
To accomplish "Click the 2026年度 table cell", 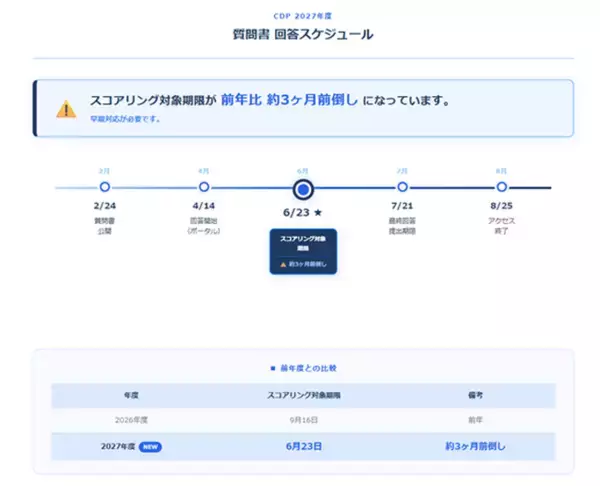I will pyautogui.click(x=131, y=420).
